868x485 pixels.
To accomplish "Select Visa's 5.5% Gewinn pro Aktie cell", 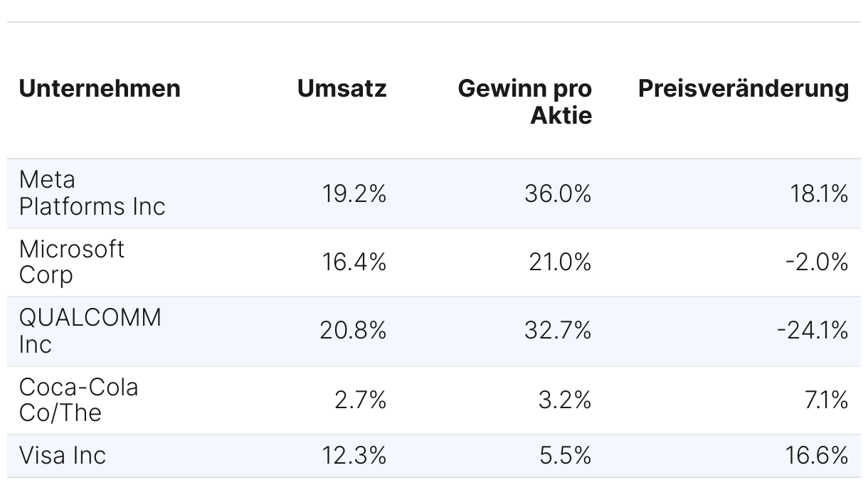I will (565, 456).
